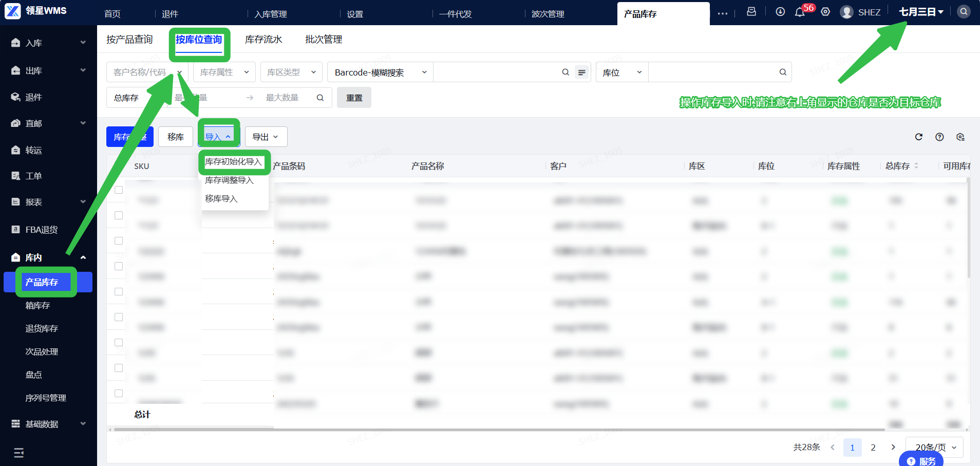
Task: Open the table column settings icon
Action: [960, 137]
